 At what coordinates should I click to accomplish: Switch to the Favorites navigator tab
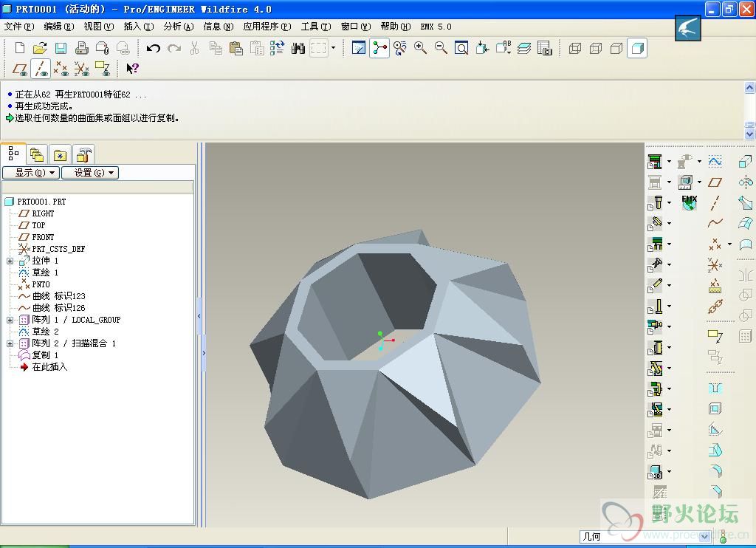(60, 155)
